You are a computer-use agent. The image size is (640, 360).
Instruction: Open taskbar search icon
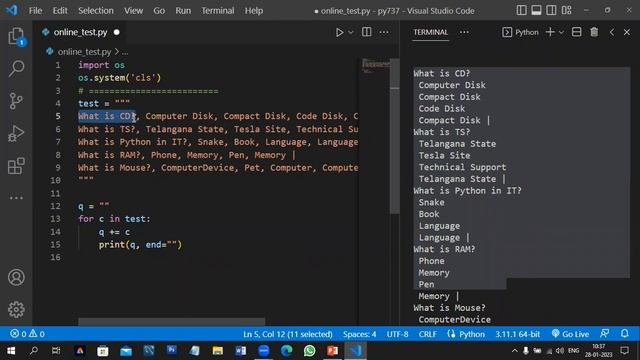tap(34, 351)
